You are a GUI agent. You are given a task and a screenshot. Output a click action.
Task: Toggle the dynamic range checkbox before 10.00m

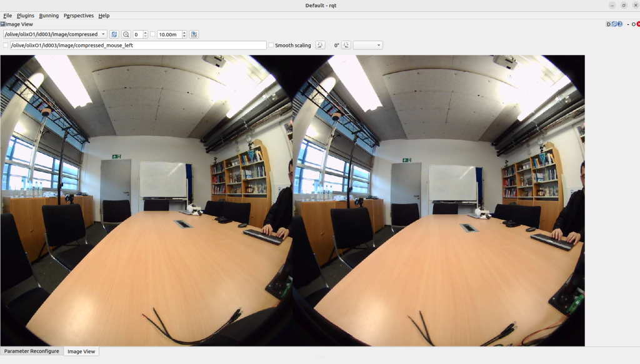tap(153, 34)
